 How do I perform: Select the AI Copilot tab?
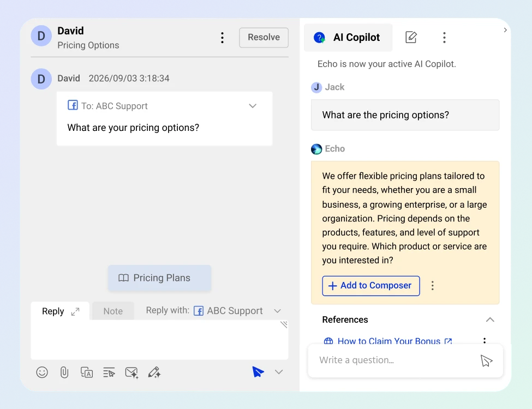[x=348, y=37]
